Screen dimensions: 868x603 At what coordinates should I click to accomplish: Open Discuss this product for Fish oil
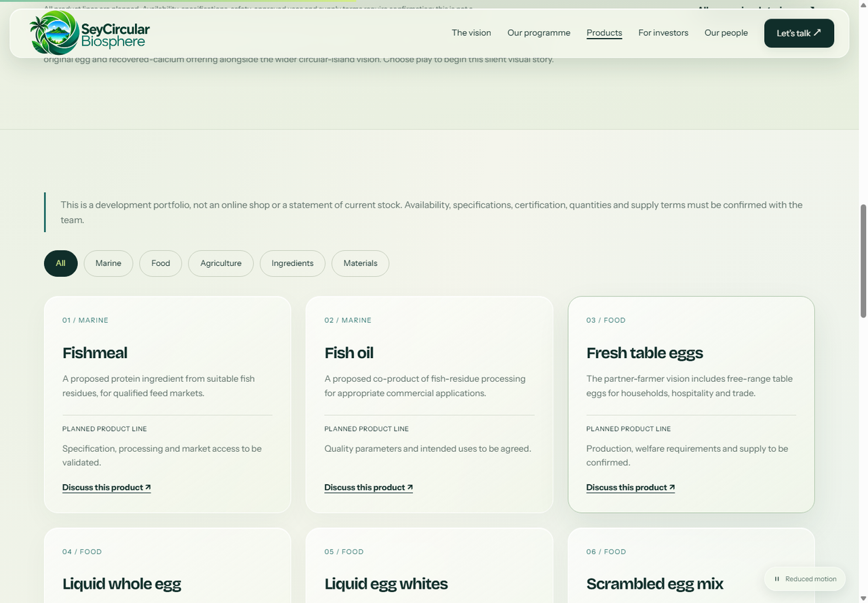point(368,487)
